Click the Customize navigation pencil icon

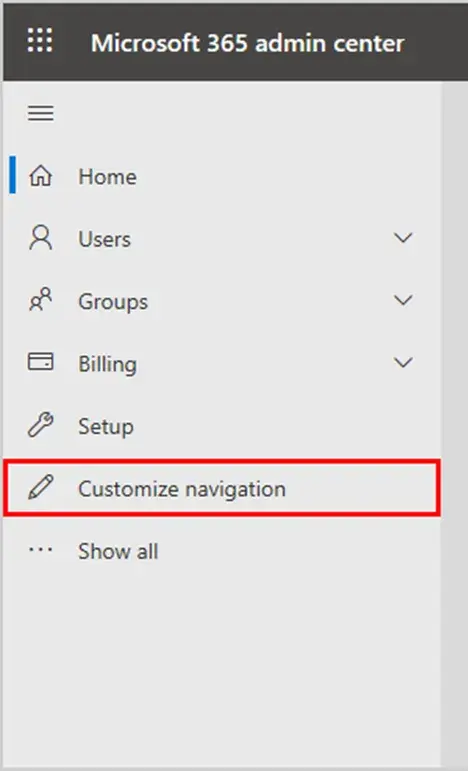coord(41,487)
